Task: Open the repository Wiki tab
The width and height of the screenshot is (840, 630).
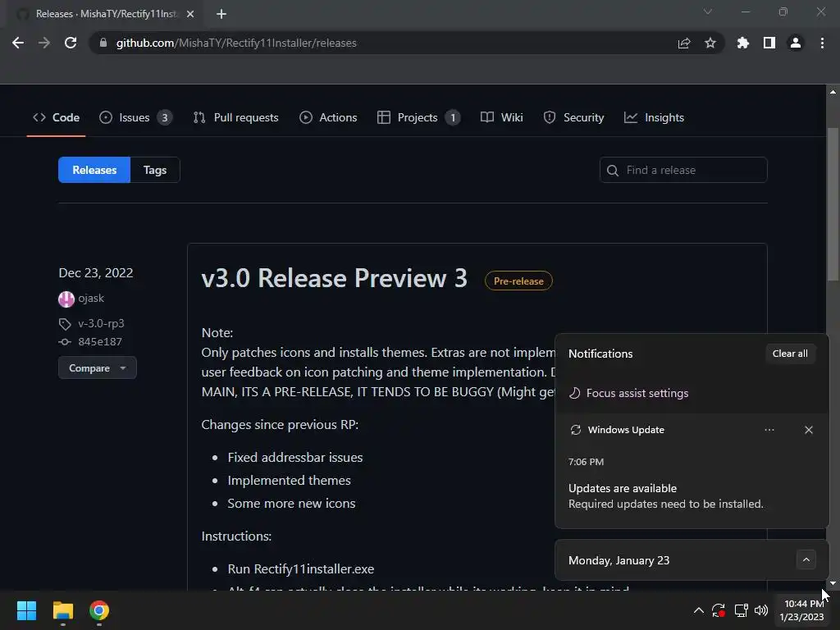Action: pos(501,117)
